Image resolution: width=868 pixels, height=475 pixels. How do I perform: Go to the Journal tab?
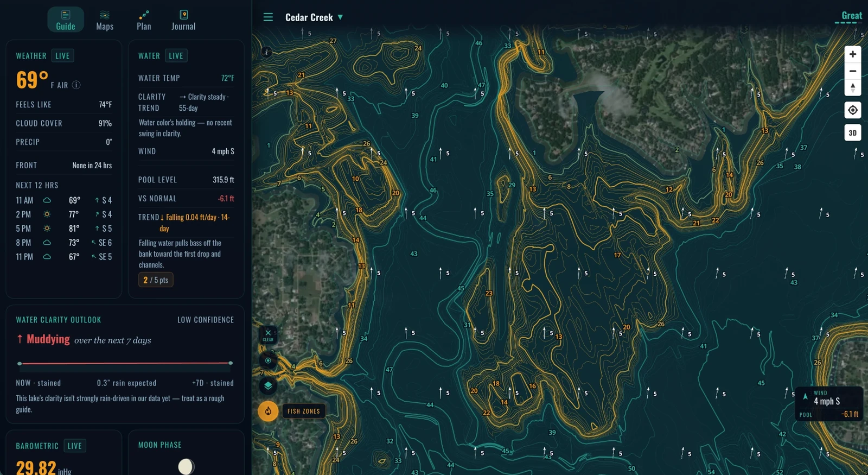183,20
